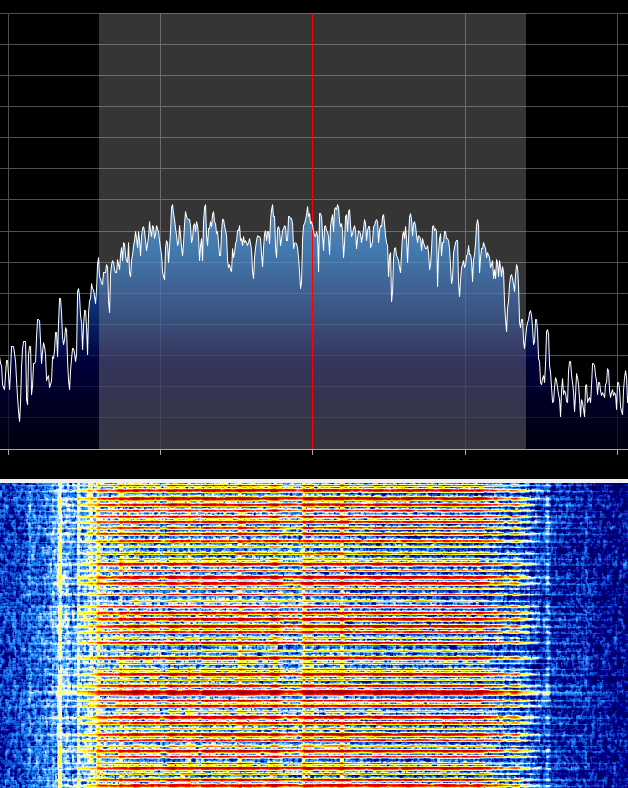Select the white divider between spectrum and waterfall
Image resolution: width=628 pixels, height=788 pixels.
314,481
